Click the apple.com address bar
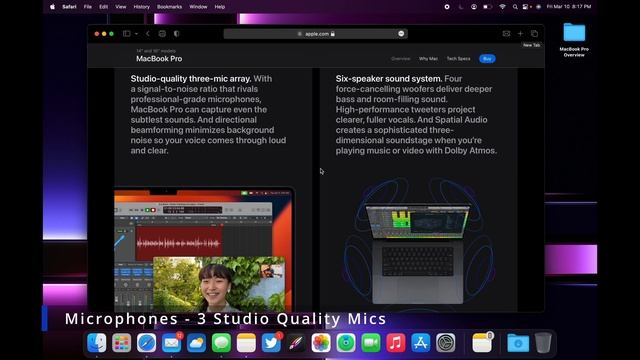640x360 pixels. tap(316, 34)
